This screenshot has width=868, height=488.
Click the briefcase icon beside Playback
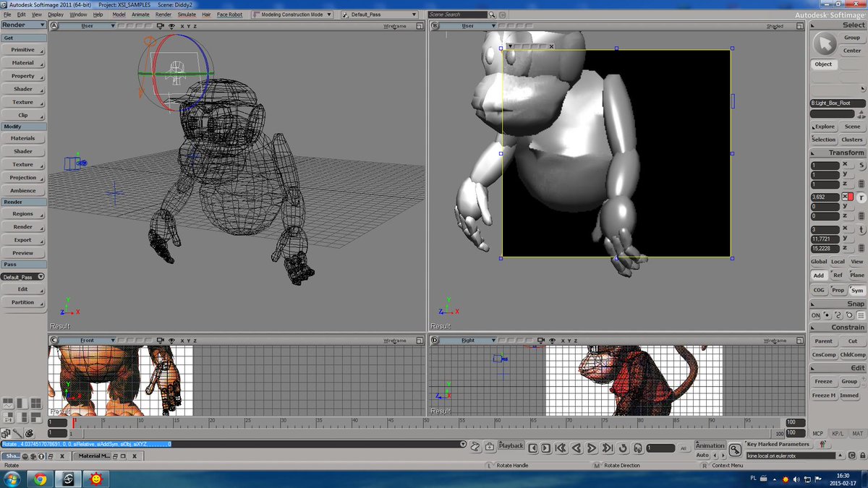pyautogui.click(x=490, y=448)
